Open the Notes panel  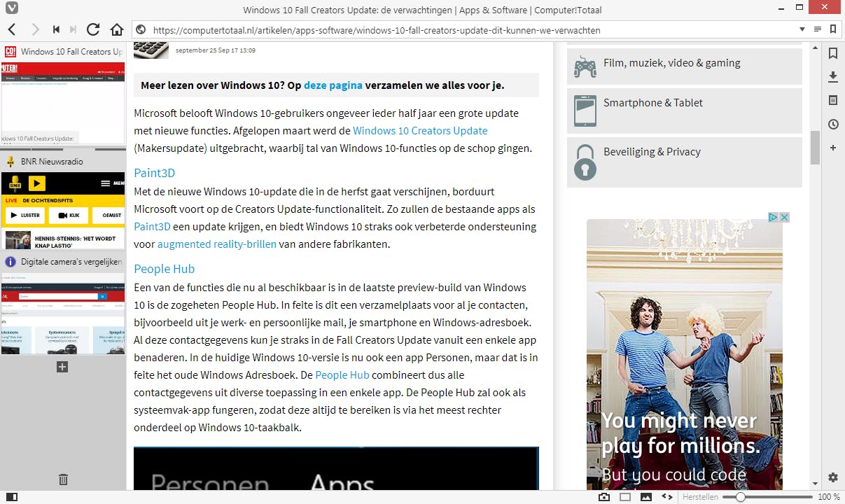833,100
